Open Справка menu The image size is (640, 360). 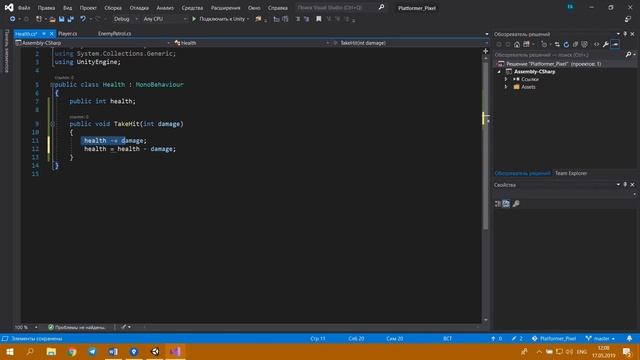coord(278,8)
